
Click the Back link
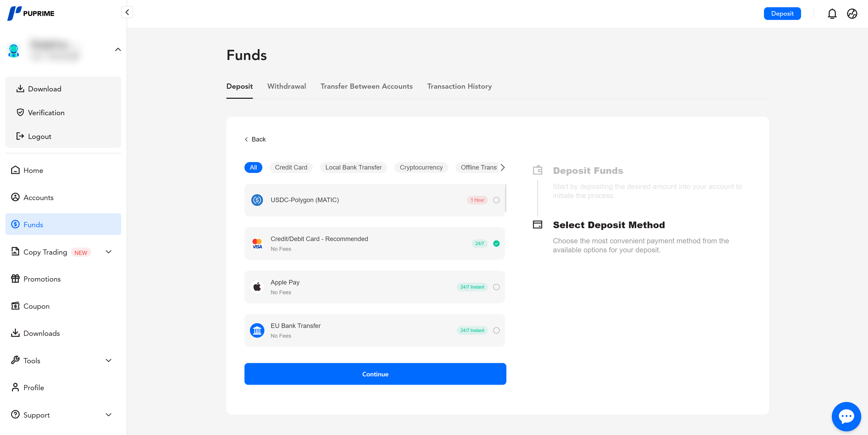click(255, 139)
